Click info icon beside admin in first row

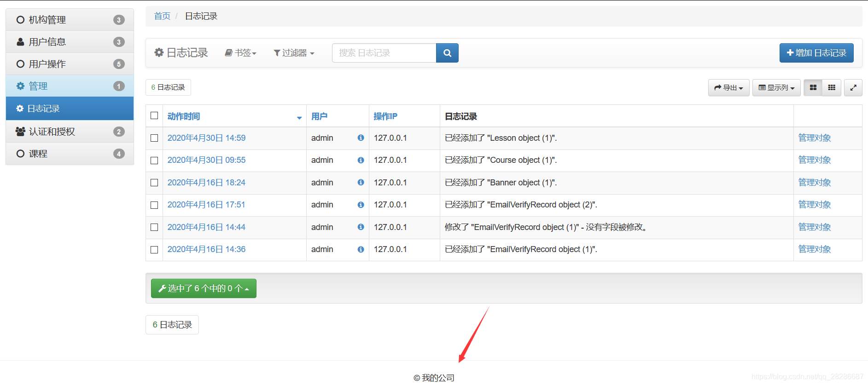pos(361,138)
